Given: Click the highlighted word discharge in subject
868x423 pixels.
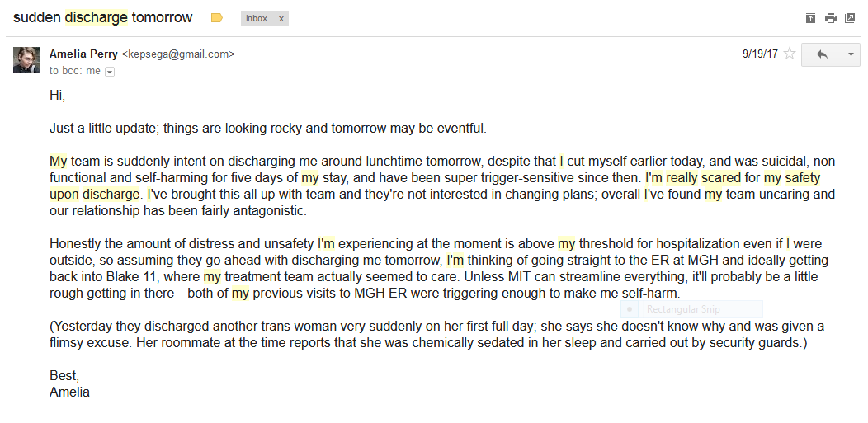Looking at the screenshot, I should pos(97,17).
